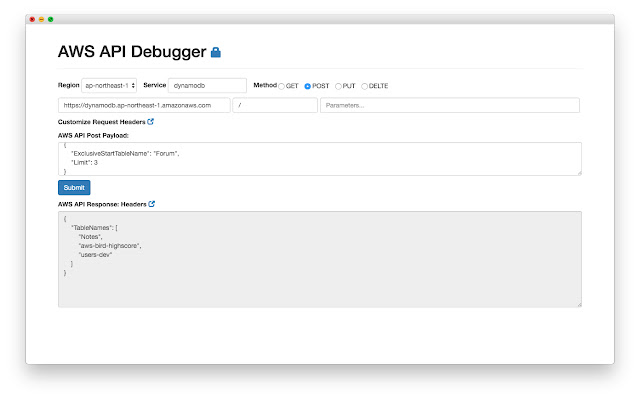Click the payload textarea resize handle
This screenshot has height=400, width=640.
click(x=579, y=173)
